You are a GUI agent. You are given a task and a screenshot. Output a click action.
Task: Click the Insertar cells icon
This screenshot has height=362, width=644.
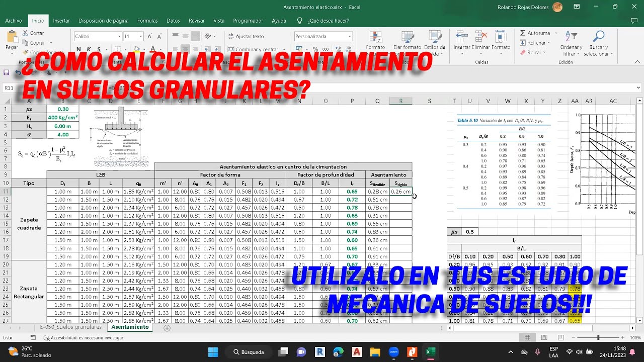461,37
